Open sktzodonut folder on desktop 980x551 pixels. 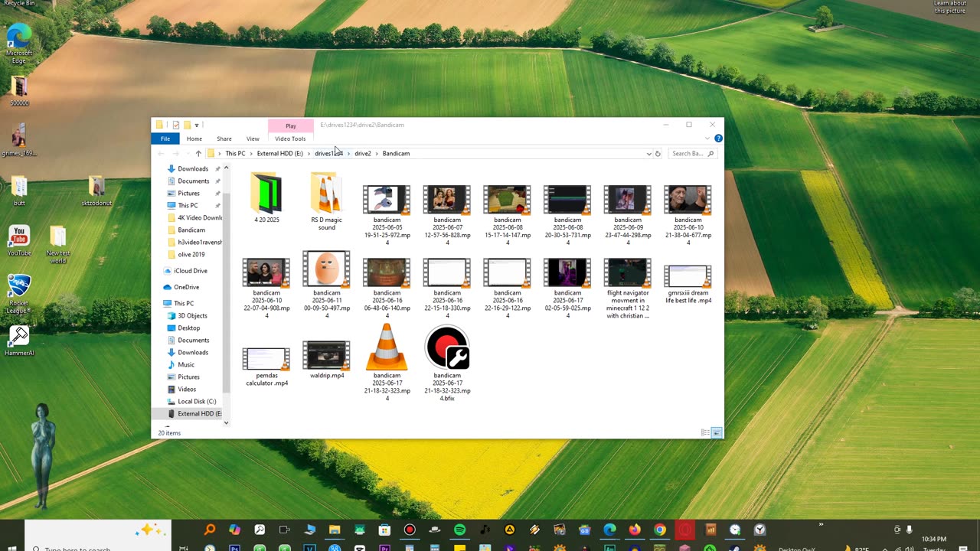(x=96, y=191)
